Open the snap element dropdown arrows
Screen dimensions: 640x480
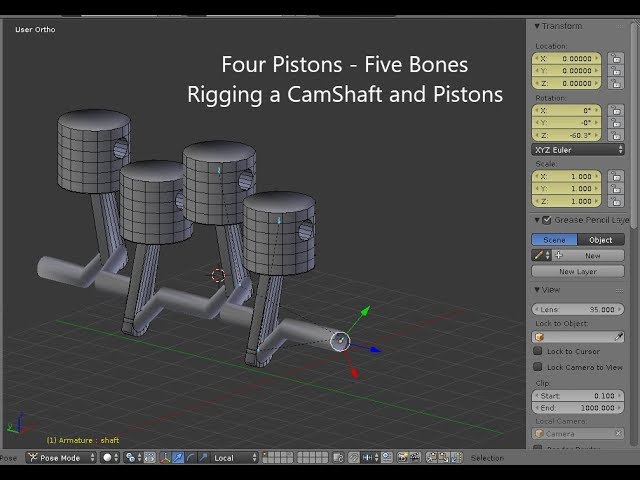click(x=376, y=458)
